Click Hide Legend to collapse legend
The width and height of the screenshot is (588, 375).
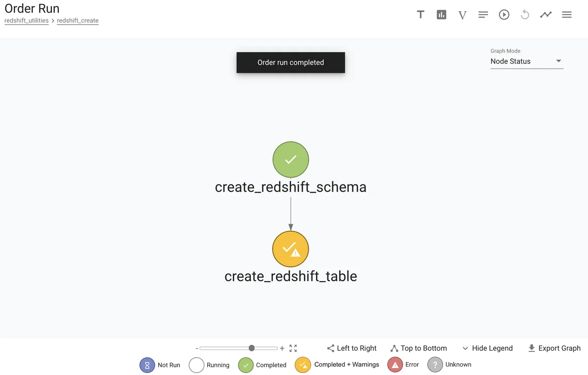click(487, 348)
